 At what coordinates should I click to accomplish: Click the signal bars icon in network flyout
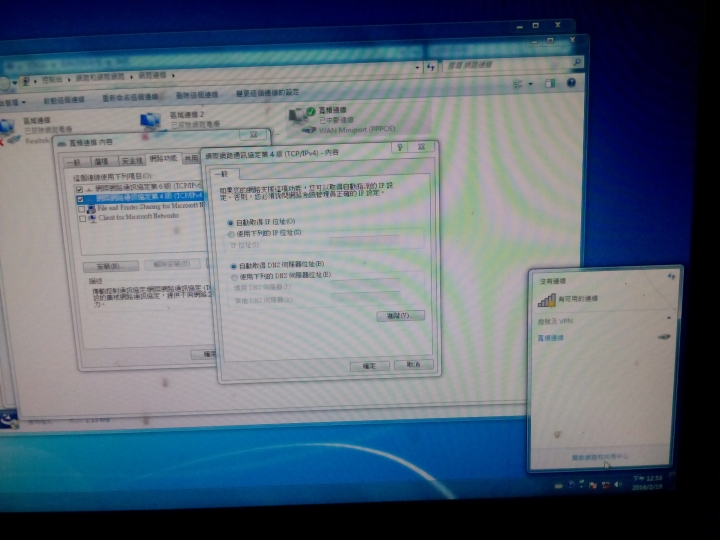pyautogui.click(x=546, y=301)
